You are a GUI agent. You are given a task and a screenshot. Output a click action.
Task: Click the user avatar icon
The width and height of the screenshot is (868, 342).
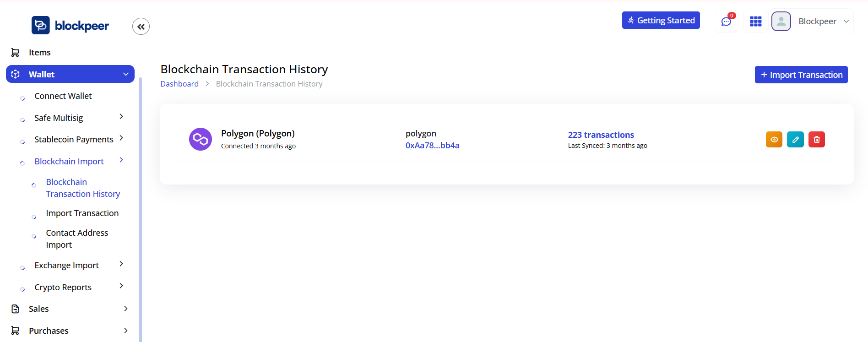click(x=781, y=22)
